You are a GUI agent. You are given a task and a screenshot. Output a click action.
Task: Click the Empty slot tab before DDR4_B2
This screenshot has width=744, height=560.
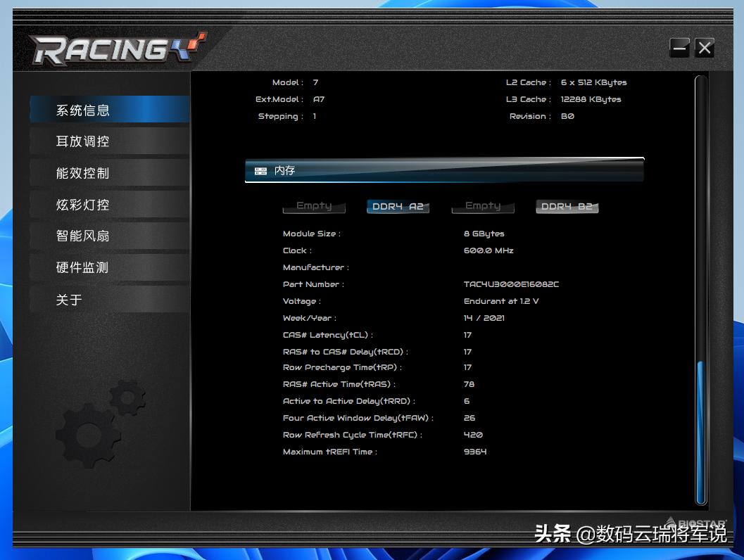[483, 206]
